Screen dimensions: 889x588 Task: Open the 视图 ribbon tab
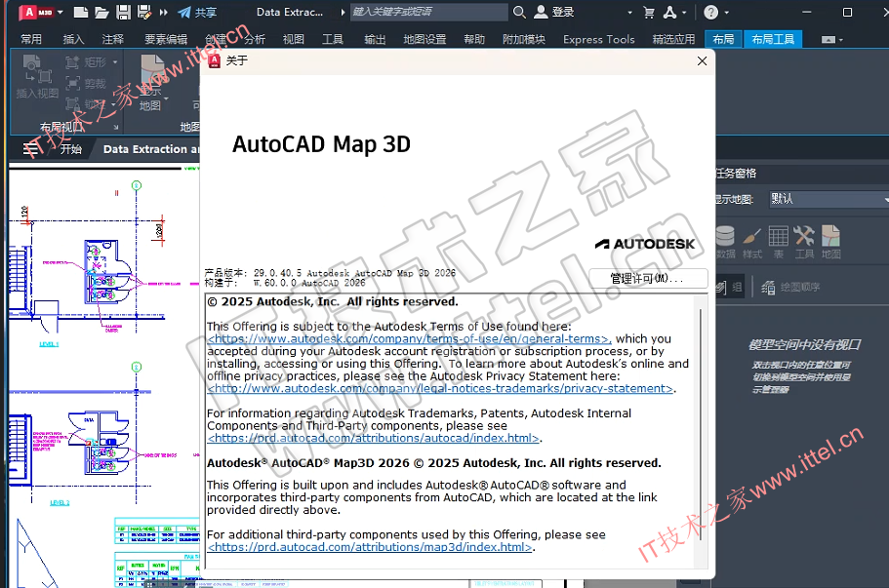click(x=293, y=39)
